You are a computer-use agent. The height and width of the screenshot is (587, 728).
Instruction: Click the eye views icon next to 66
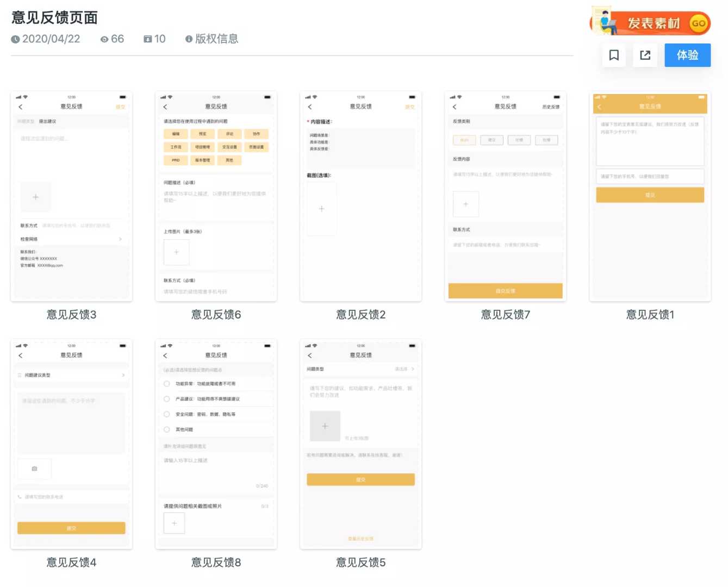point(104,39)
